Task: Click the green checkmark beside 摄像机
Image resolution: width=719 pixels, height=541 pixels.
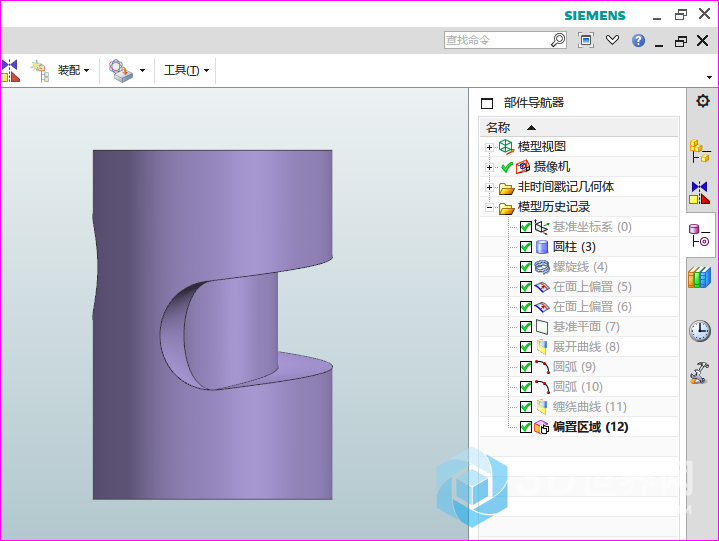Action: click(x=507, y=167)
